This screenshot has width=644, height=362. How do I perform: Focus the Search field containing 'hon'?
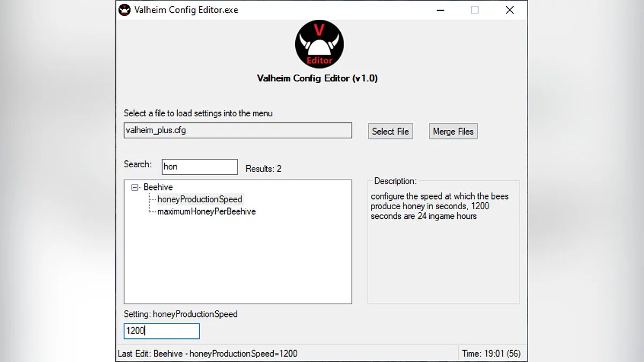click(x=200, y=167)
